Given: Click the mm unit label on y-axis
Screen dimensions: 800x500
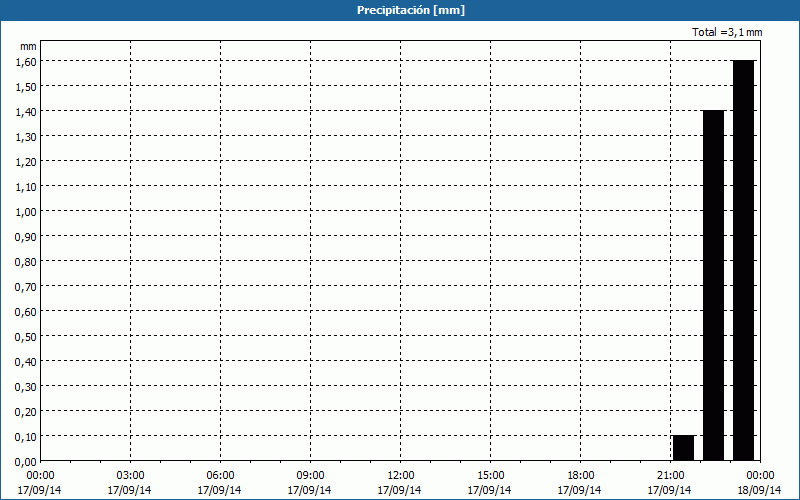Looking at the screenshot, I should point(28,46).
